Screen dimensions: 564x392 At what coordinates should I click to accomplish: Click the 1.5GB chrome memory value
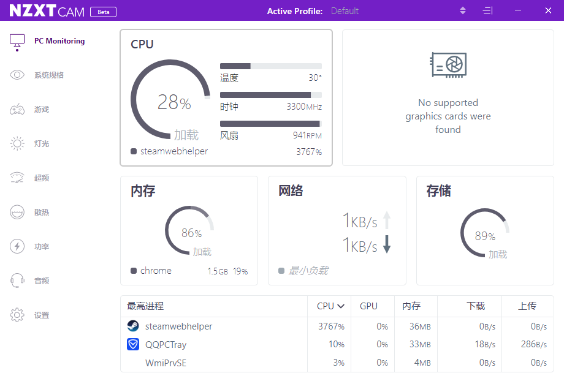[x=218, y=271]
